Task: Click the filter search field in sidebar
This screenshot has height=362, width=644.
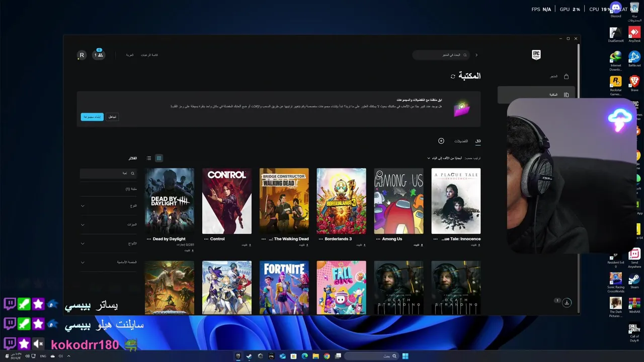Action: 108,173
